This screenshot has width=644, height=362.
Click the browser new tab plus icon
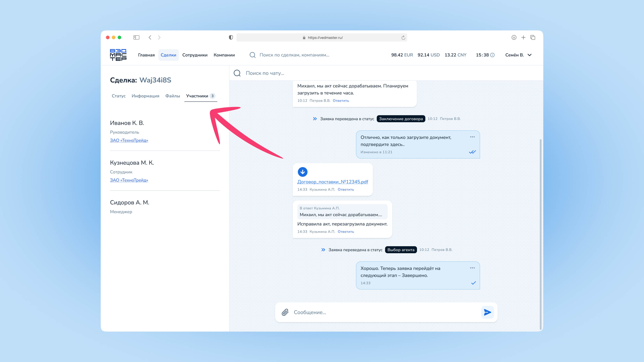point(523,37)
